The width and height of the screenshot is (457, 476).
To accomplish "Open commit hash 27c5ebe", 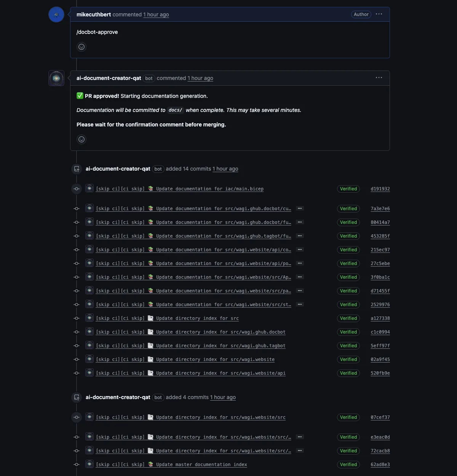I will (x=380, y=264).
